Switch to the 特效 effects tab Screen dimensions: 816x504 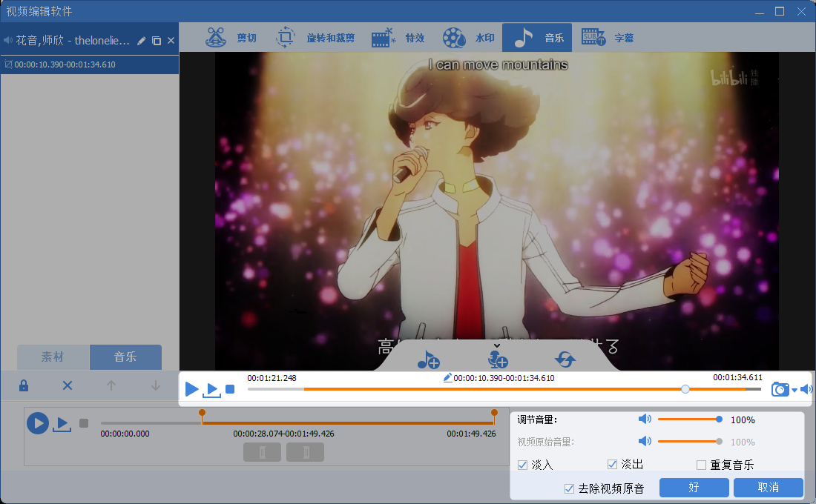point(398,38)
